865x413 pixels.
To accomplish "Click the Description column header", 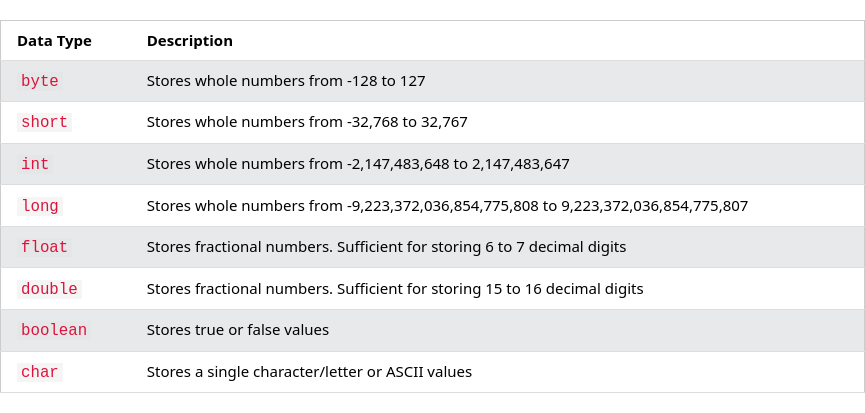I will point(190,41).
